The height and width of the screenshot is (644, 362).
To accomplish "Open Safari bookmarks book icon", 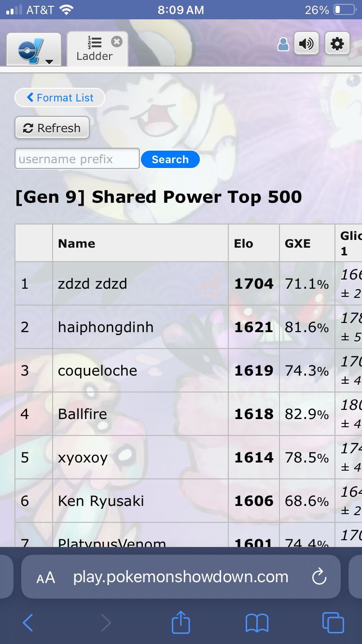I will pos(257,623).
